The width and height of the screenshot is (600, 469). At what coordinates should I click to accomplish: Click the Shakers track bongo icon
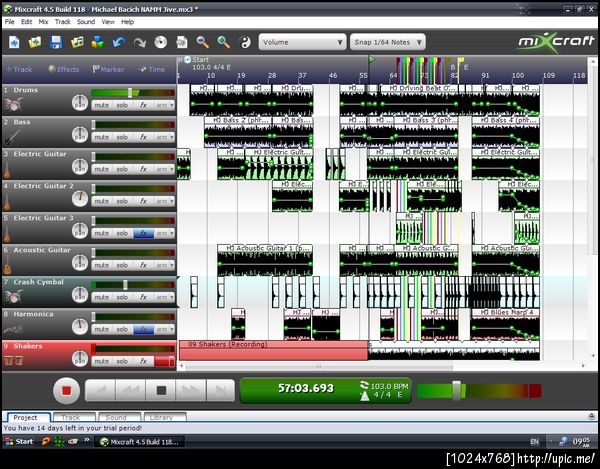tap(13, 360)
